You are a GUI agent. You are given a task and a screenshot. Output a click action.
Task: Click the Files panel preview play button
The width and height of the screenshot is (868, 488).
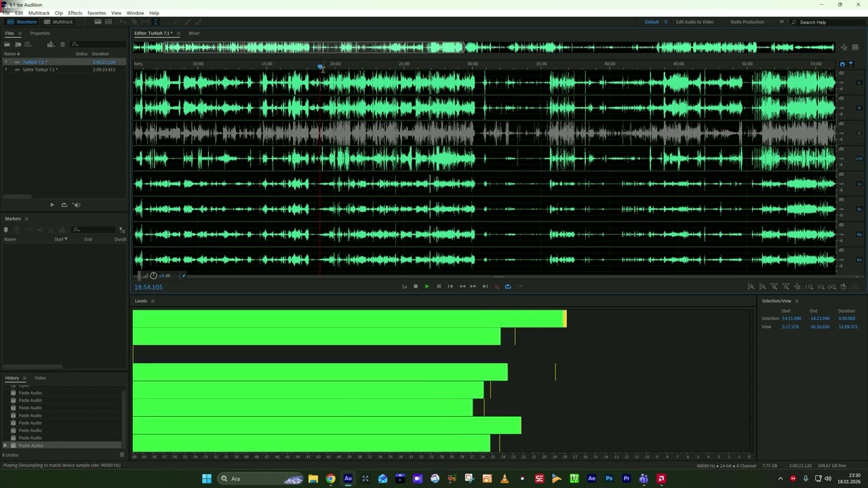[52, 205]
